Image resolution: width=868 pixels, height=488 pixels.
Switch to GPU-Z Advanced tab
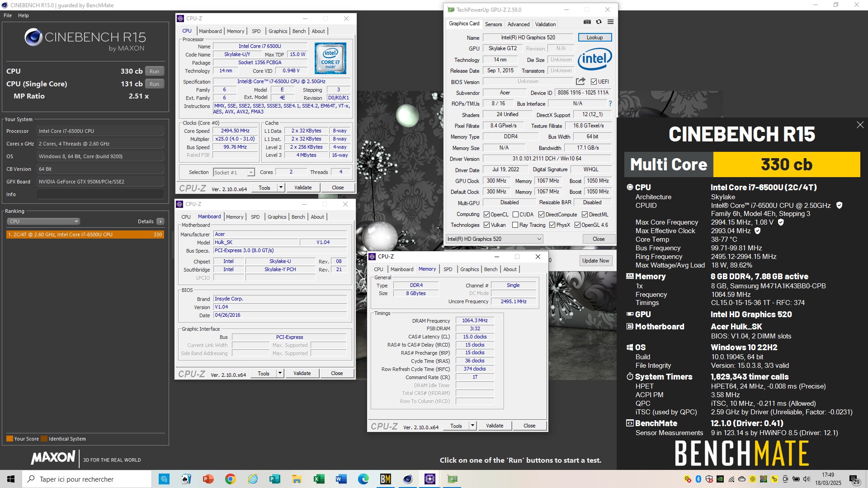tap(518, 24)
